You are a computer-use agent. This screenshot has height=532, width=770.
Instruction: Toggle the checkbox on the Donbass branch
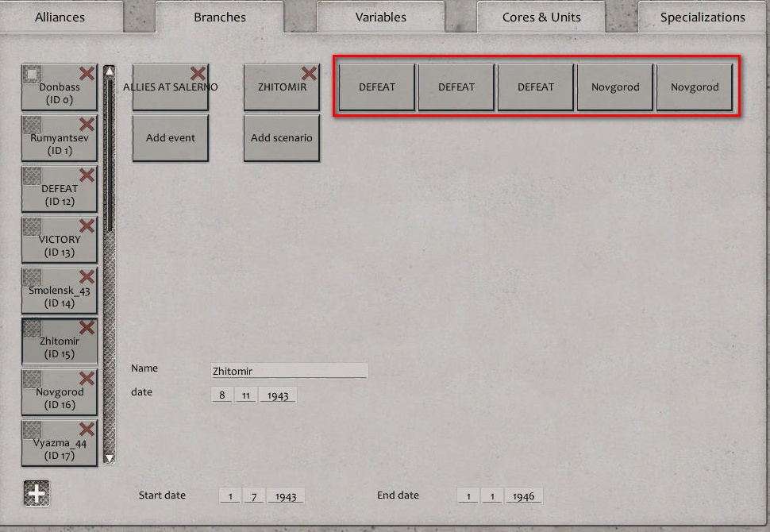(31, 72)
